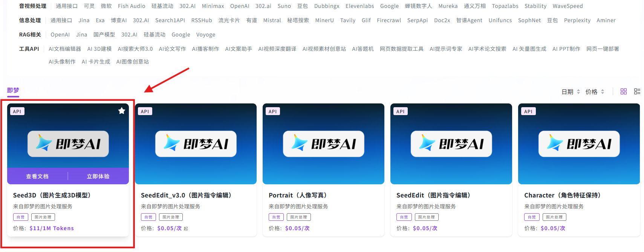Viewport: 644px width, 252px height.
Task: Filter 信息处理 by Search1API
Action: 170,20
